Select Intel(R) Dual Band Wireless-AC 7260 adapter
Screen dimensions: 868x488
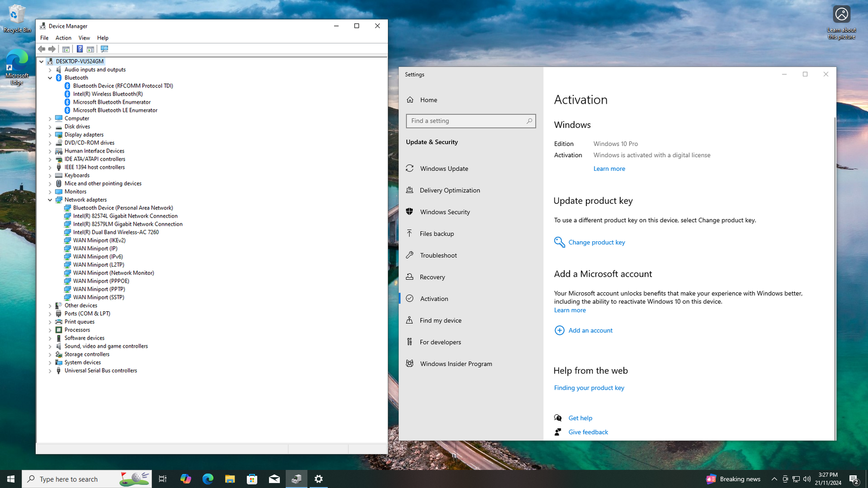click(x=116, y=232)
